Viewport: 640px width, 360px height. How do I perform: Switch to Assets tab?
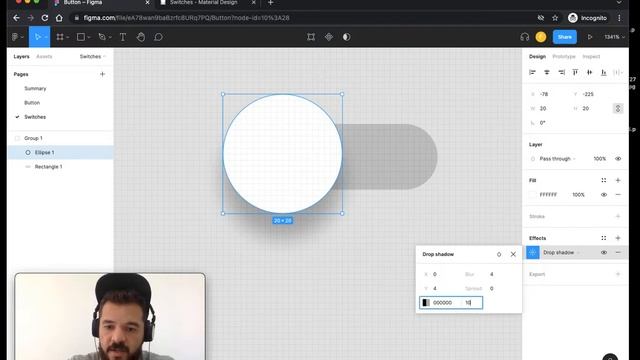coord(44,56)
